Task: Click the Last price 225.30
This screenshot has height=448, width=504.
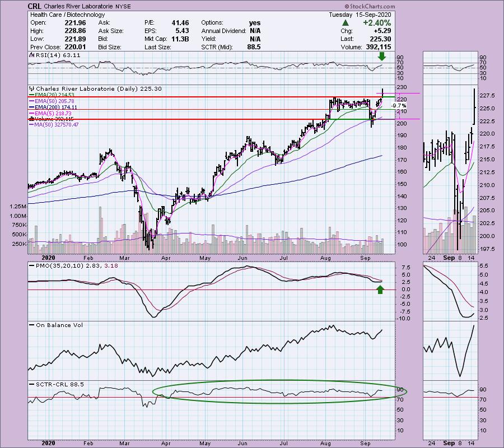Action: coord(381,39)
